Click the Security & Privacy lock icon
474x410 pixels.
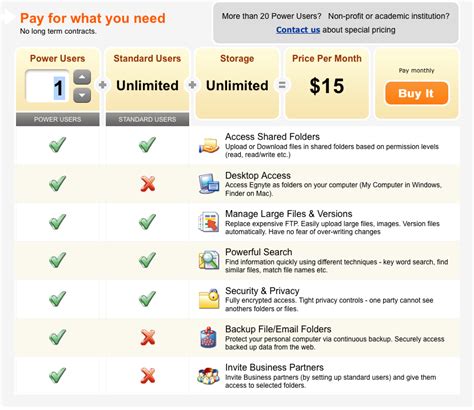[x=209, y=298]
